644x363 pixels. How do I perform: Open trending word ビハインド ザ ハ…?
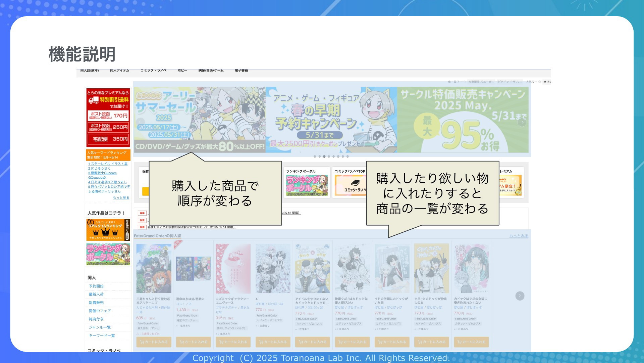point(510,82)
